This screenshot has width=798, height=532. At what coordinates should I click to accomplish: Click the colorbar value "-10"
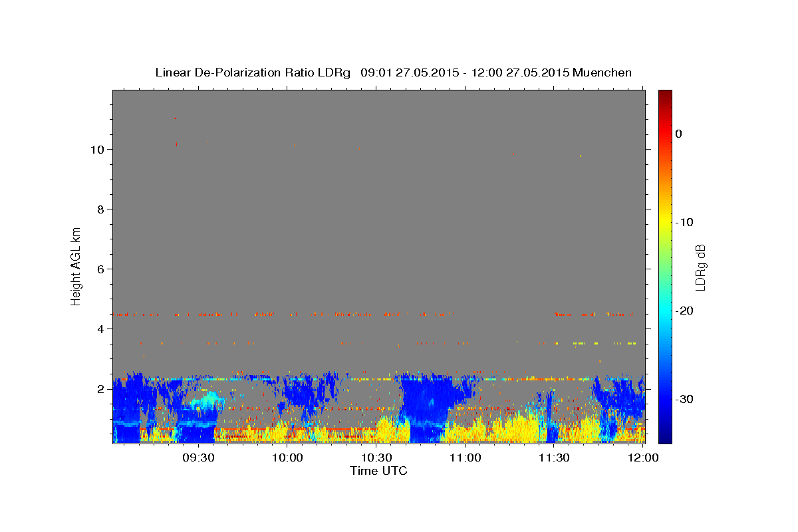point(685,222)
